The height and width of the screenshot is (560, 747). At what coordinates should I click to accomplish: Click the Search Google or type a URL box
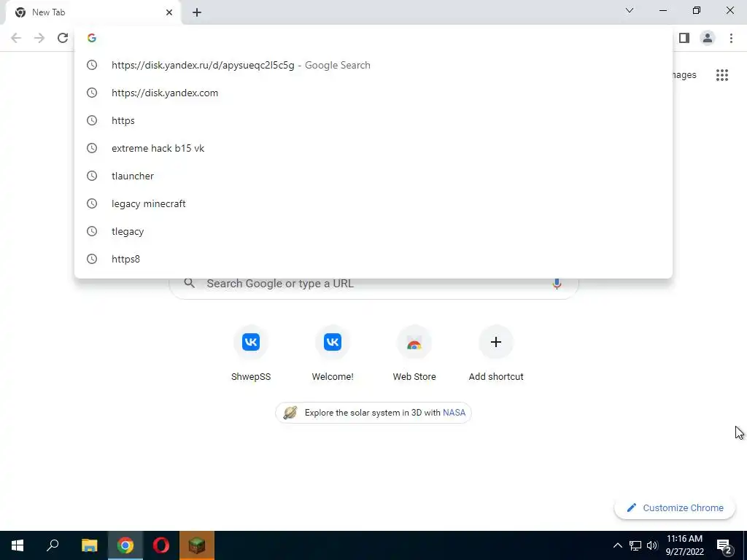coord(373,284)
